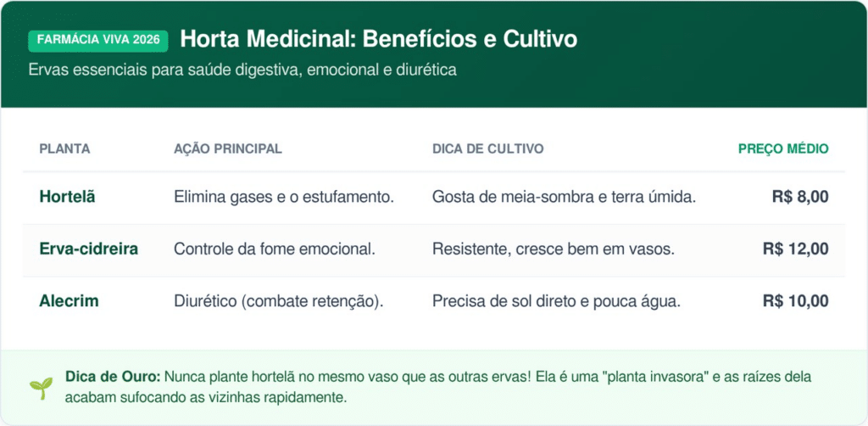Screen dimensions: 868x426
Task: Click the Hortelã plant name
Action: (x=67, y=197)
